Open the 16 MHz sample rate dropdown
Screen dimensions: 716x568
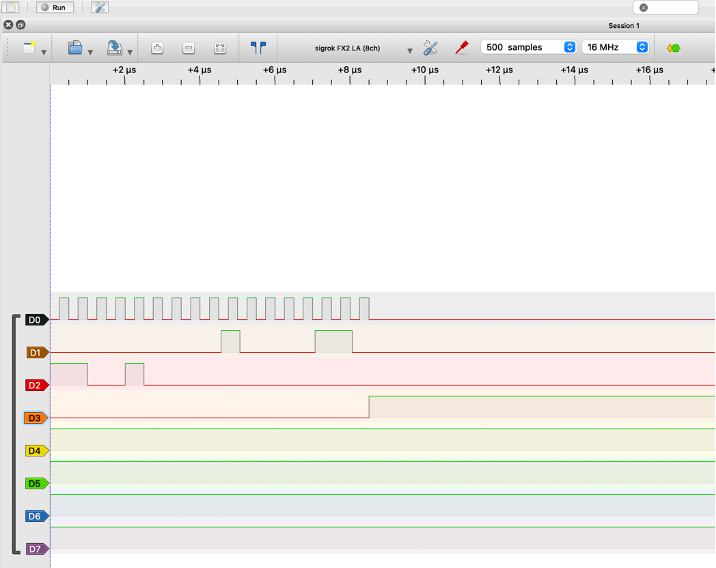pos(615,47)
